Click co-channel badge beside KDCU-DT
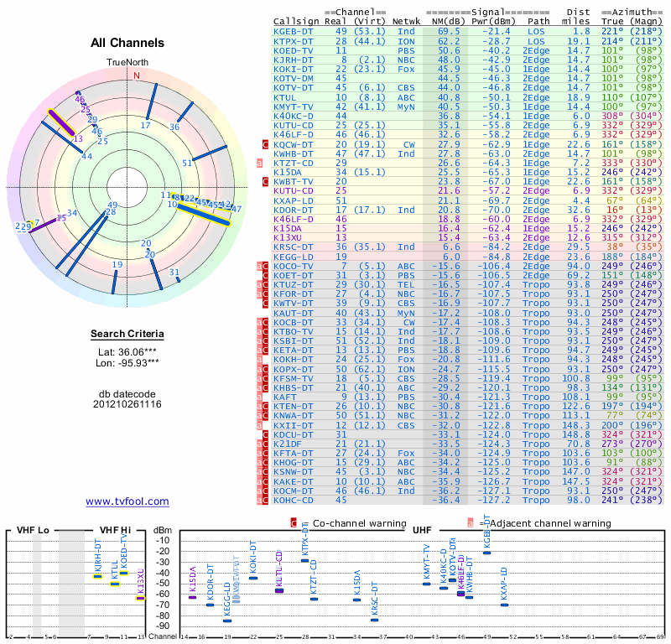The width and height of the screenshot is (671, 644). tap(265, 434)
